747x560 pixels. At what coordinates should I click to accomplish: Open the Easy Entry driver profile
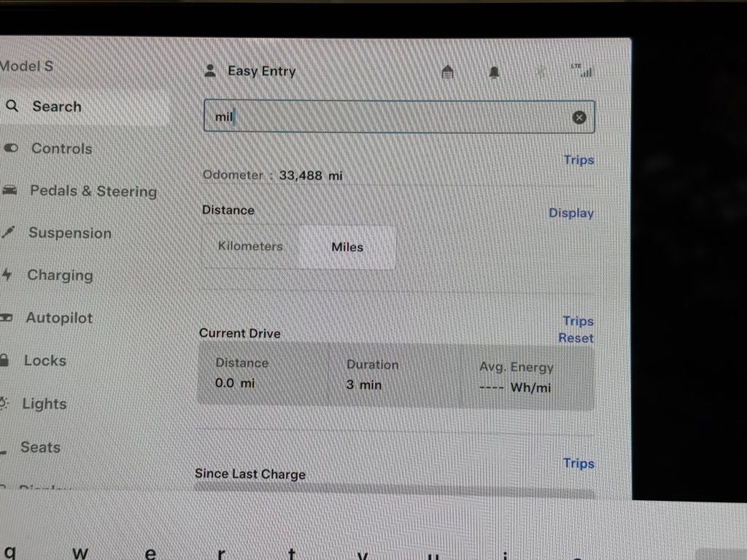(251, 71)
